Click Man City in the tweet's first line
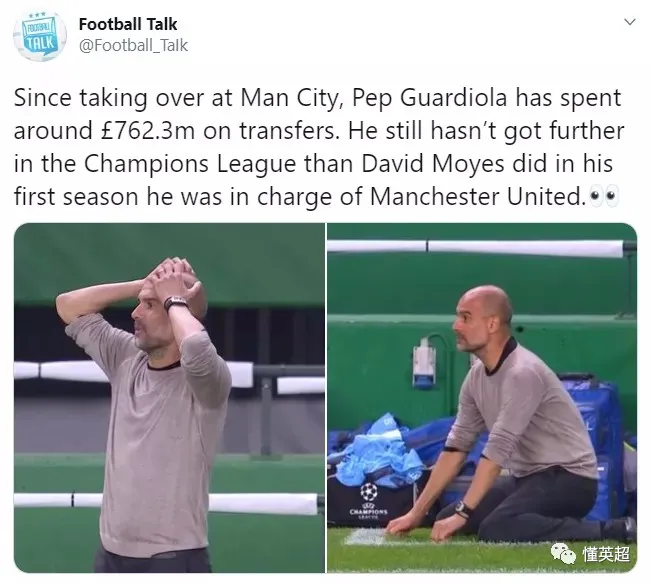The image size is (651, 583). (x=289, y=98)
